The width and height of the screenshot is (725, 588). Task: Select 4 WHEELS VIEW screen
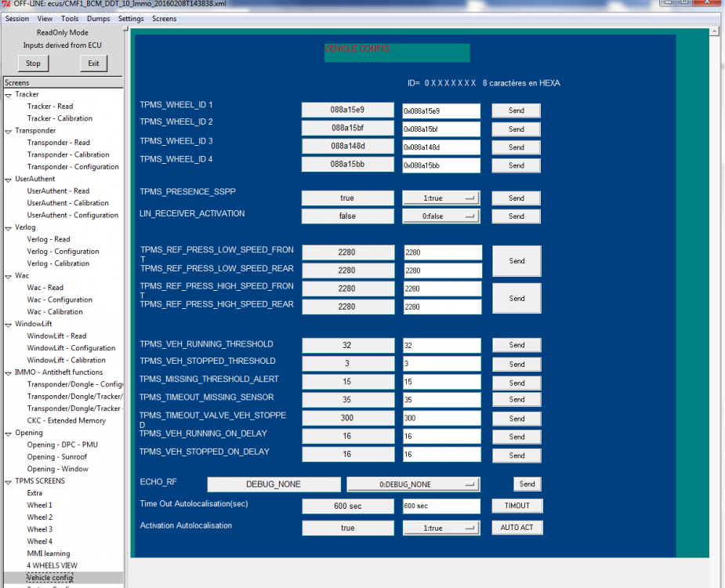pyautogui.click(x=53, y=565)
